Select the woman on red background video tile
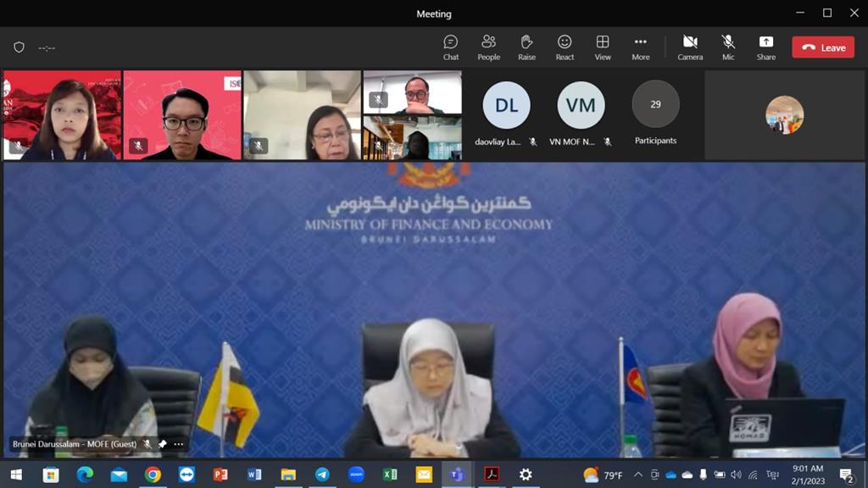The image size is (868, 488). tap(62, 115)
